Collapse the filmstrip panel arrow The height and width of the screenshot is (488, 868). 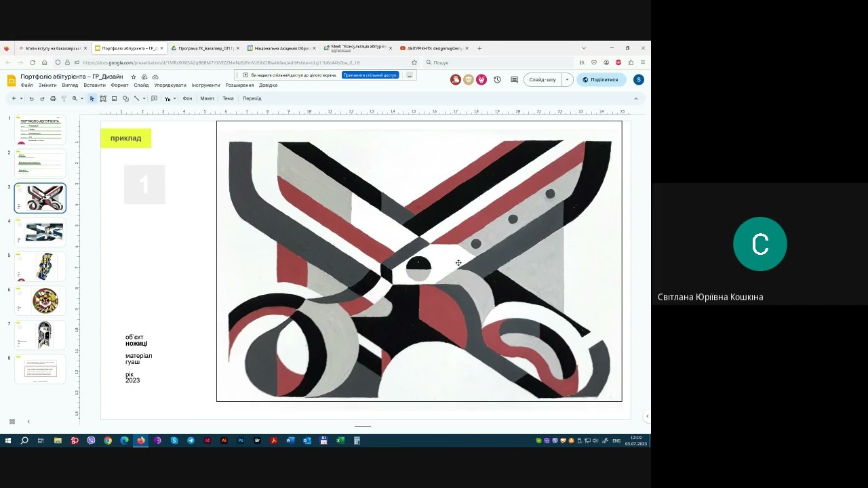(28, 422)
